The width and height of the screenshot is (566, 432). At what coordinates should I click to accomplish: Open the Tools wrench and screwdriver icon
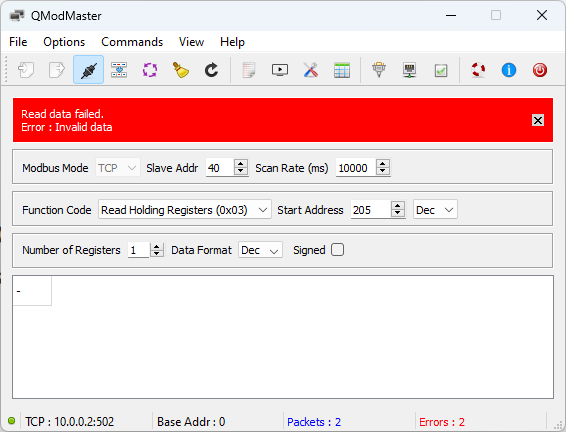click(x=310, y=70)
